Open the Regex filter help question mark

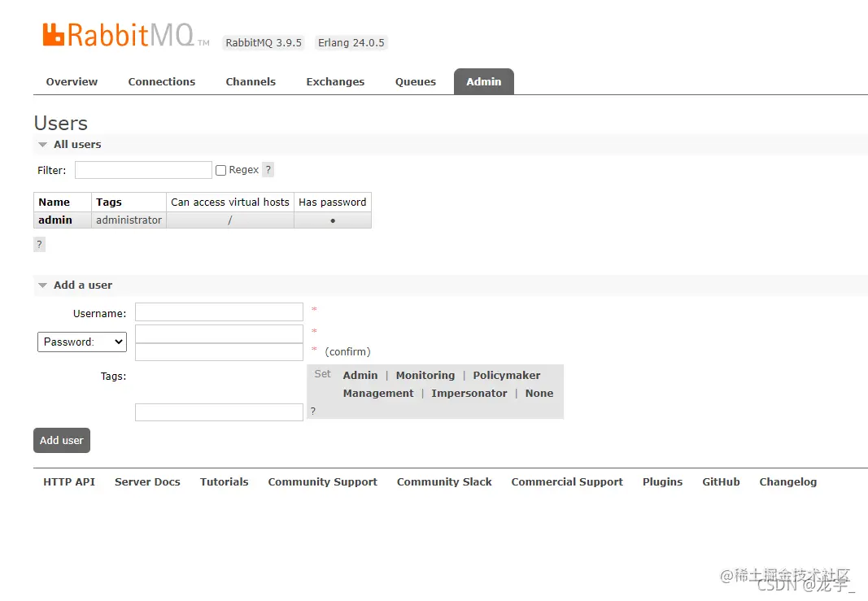tap(268, 170)
